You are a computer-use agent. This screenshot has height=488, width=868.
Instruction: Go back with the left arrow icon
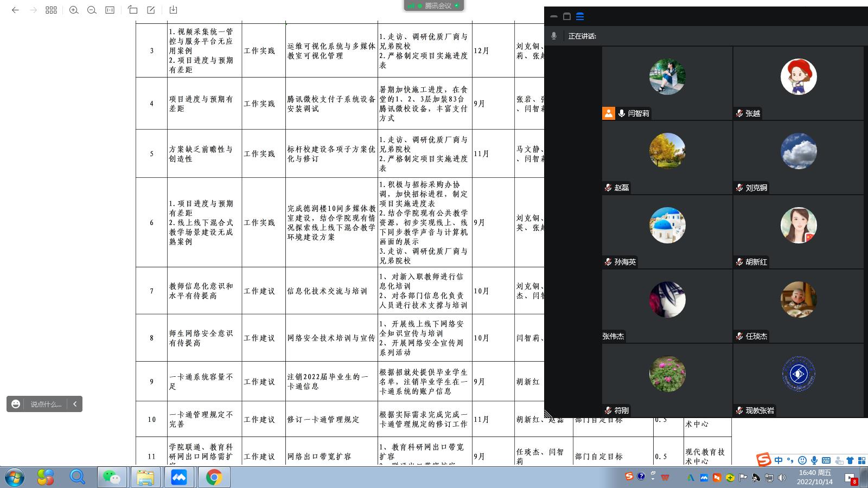15,10
